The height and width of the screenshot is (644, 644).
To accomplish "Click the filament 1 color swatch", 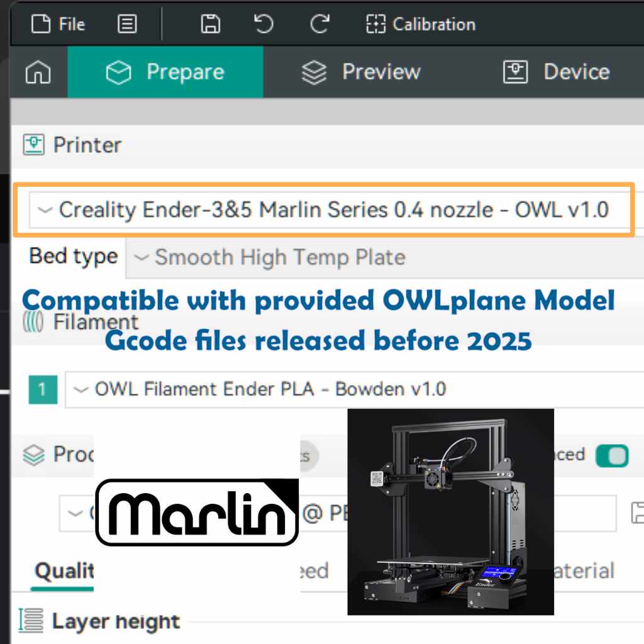I will click(42, 389).
